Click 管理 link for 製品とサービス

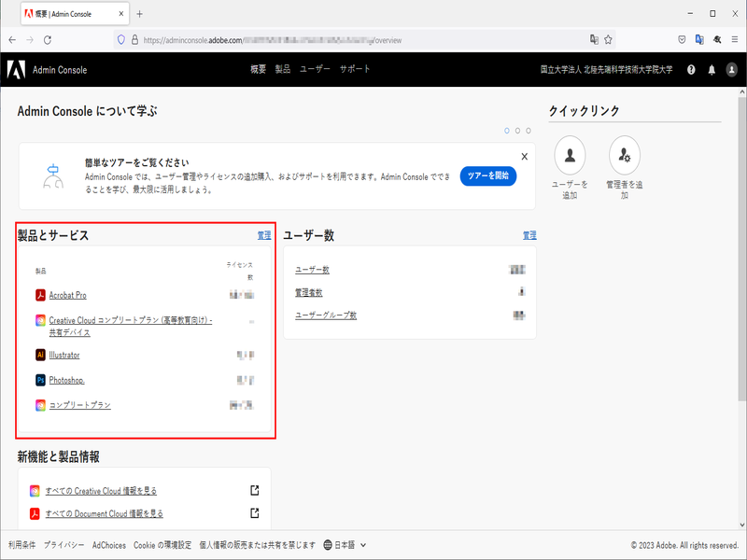click(x=264, y=235)
